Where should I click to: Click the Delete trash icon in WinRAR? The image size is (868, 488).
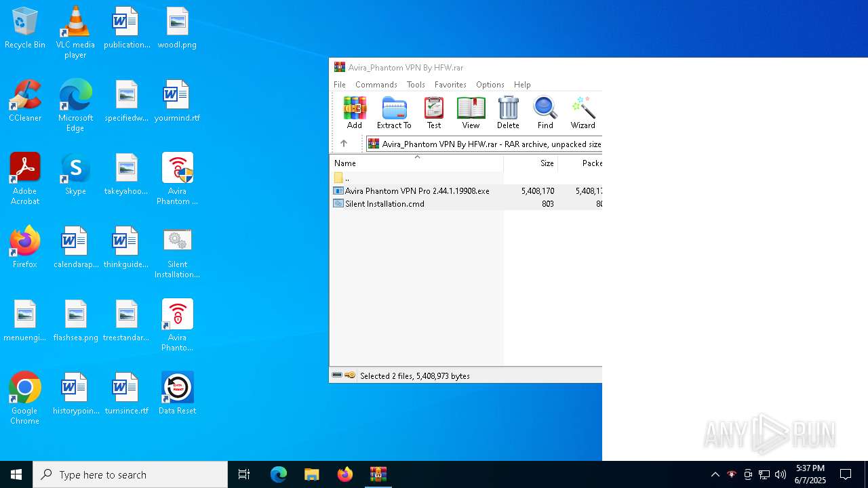click(x=508, y=113)
